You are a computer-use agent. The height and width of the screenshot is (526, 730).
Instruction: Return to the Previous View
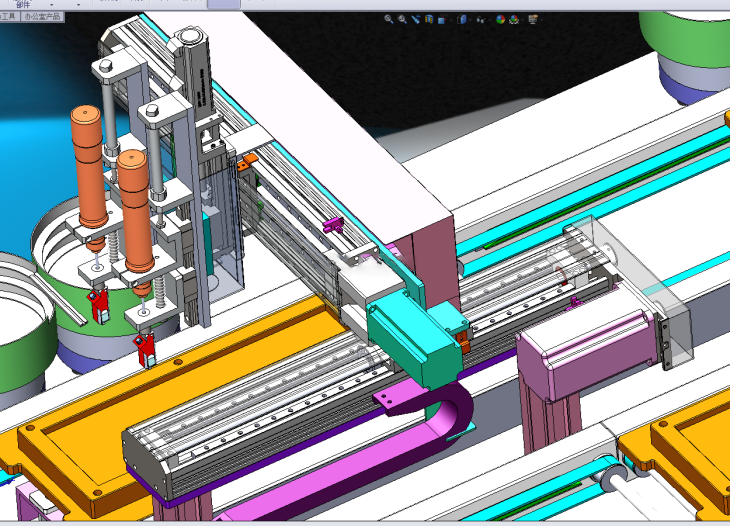415,19
